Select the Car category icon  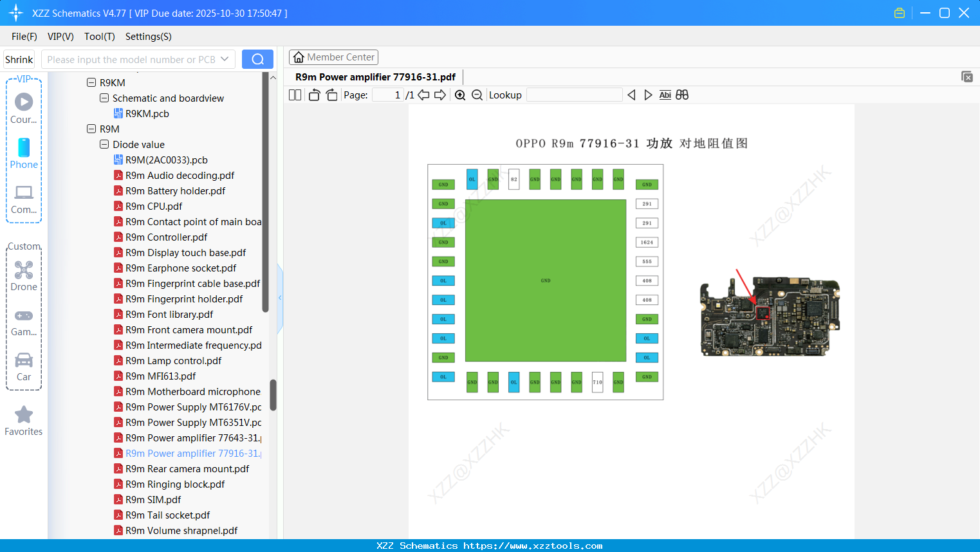coord(24,367)
